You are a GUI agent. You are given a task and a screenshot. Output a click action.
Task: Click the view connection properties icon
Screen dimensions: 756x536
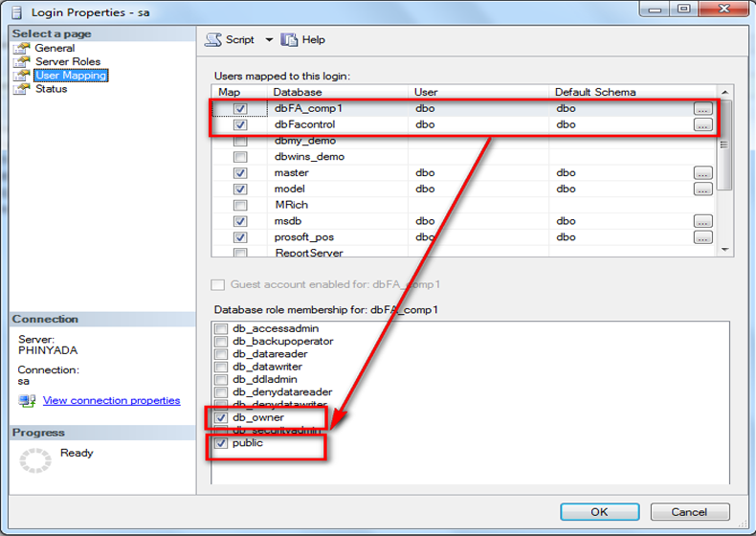[x=26, y=400]
